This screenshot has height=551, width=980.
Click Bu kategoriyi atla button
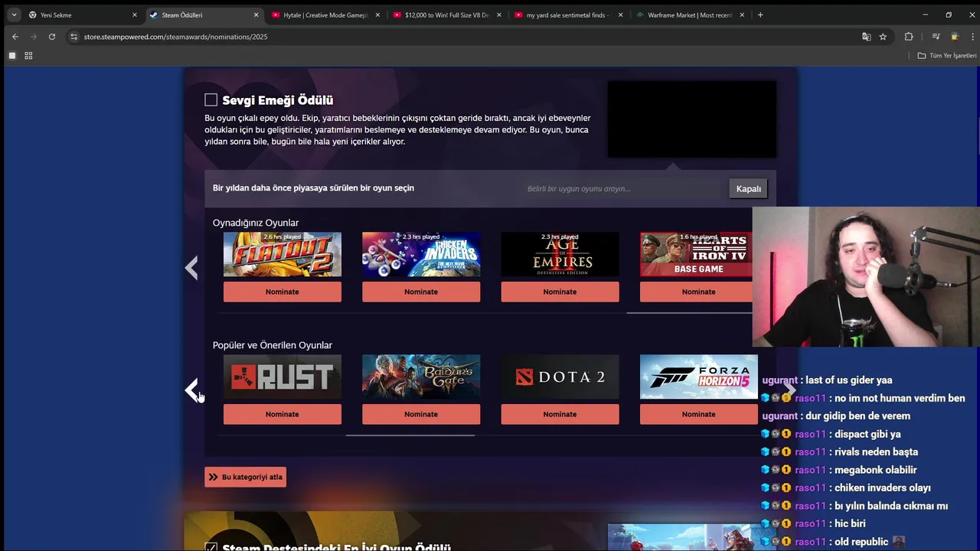245,477
